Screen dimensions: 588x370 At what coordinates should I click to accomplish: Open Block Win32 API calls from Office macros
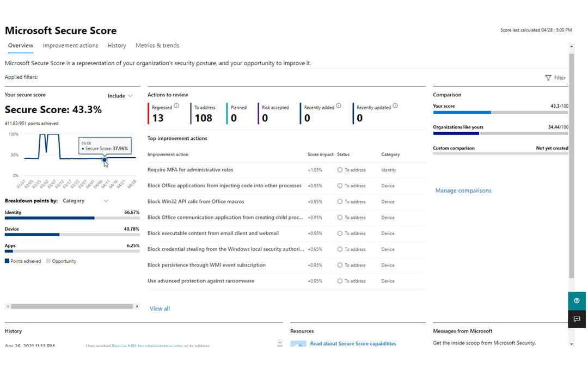(x=196, y=202)
